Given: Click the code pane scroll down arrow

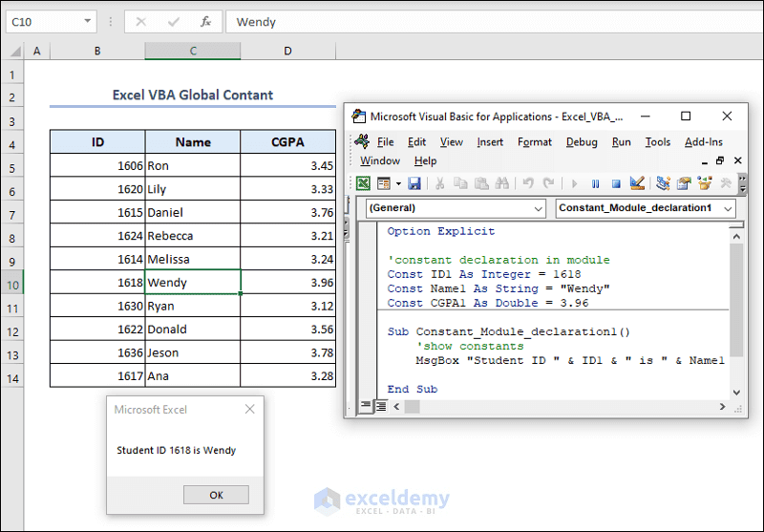Looking at the screenshot, I should tap(736, 393).
